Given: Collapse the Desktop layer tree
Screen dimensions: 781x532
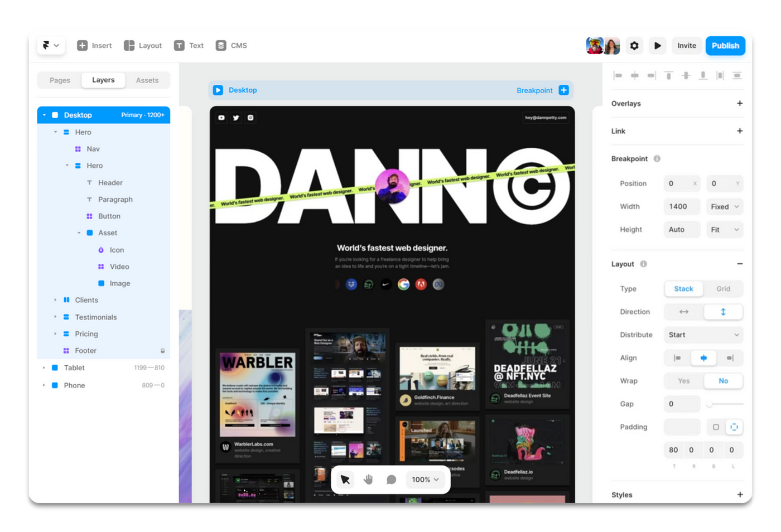Looking at the screenshot, I should point(44,115).
